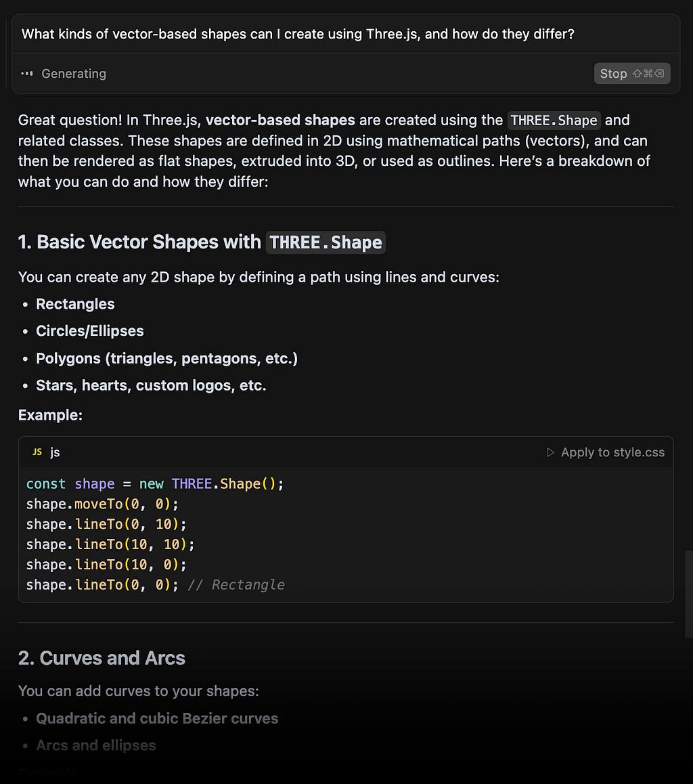The width and height of the screenshot is (693, 784).
Task: Click the JS language icon in code block
Action: pyautogui.click(x=37, y=452)
